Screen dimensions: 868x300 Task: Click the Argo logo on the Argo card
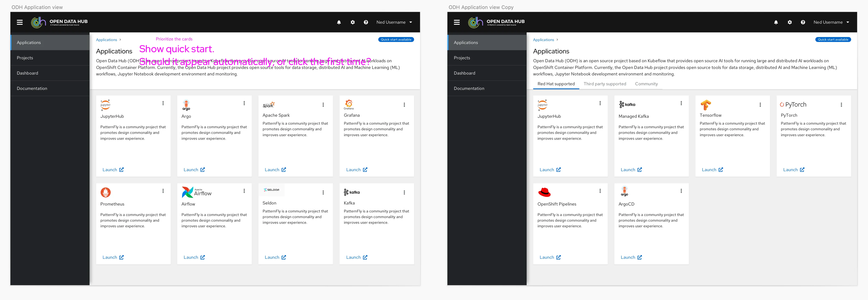[x=186, y=105]
